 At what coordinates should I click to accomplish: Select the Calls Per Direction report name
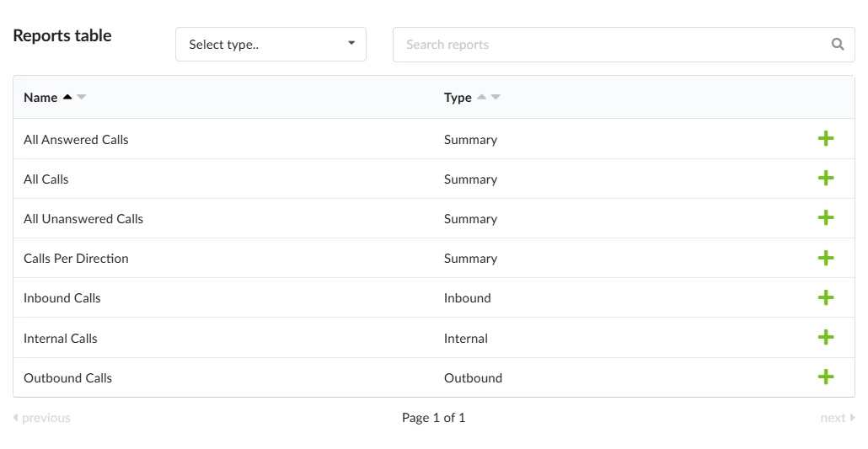(76, 259)
